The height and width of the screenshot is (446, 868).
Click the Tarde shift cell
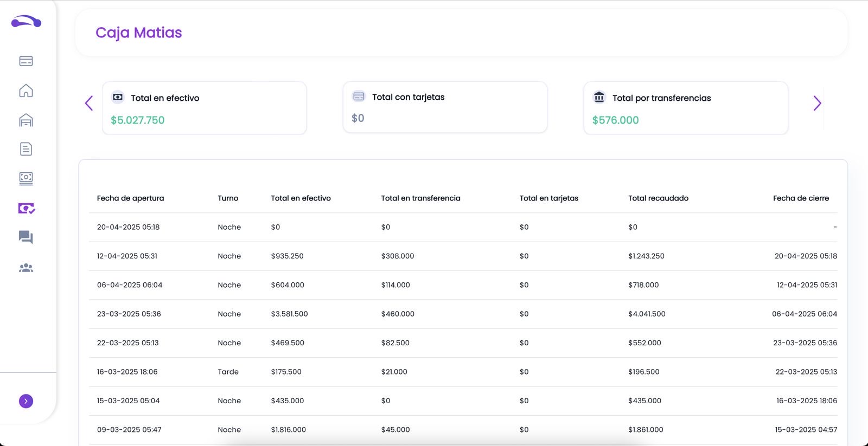(x=228, y=372)
